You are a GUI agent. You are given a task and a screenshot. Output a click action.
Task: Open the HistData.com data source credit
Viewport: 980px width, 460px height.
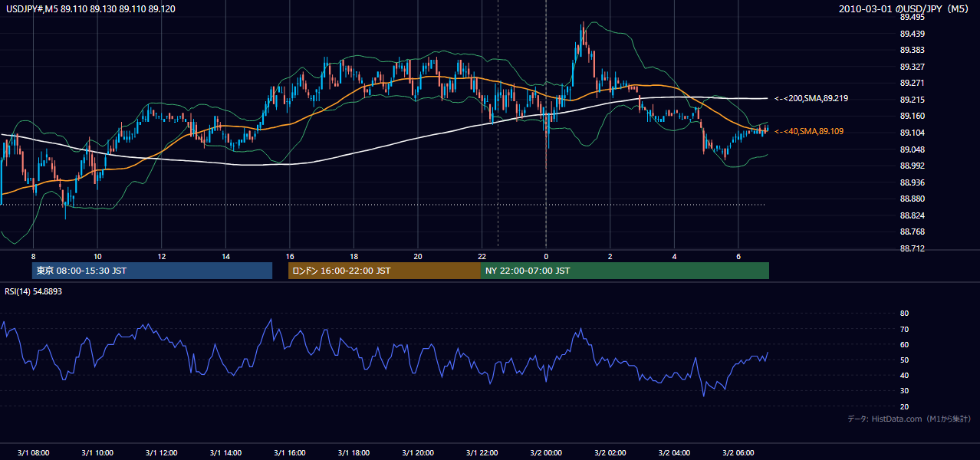[x=909, y=419]
